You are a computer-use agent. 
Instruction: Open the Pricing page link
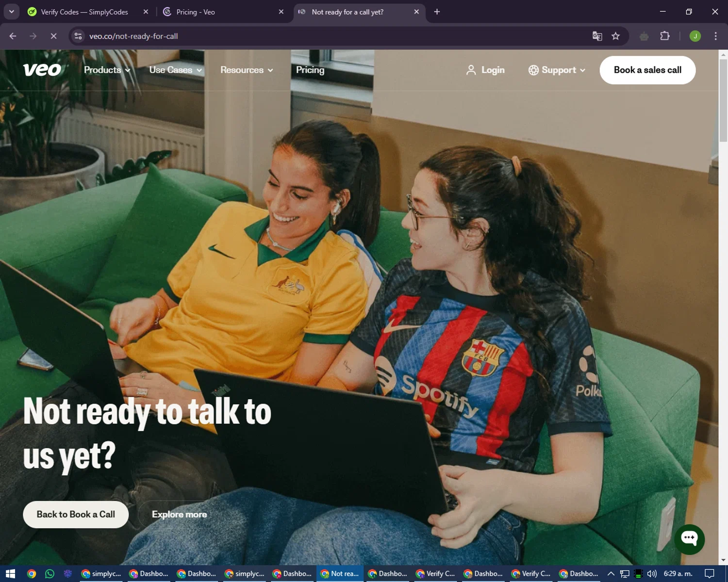(x=310, y=70)
